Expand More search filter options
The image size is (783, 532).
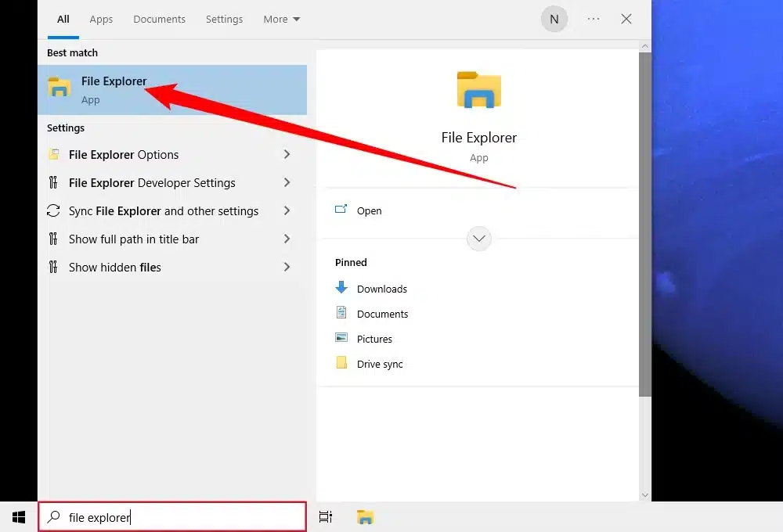pos(281,19)
